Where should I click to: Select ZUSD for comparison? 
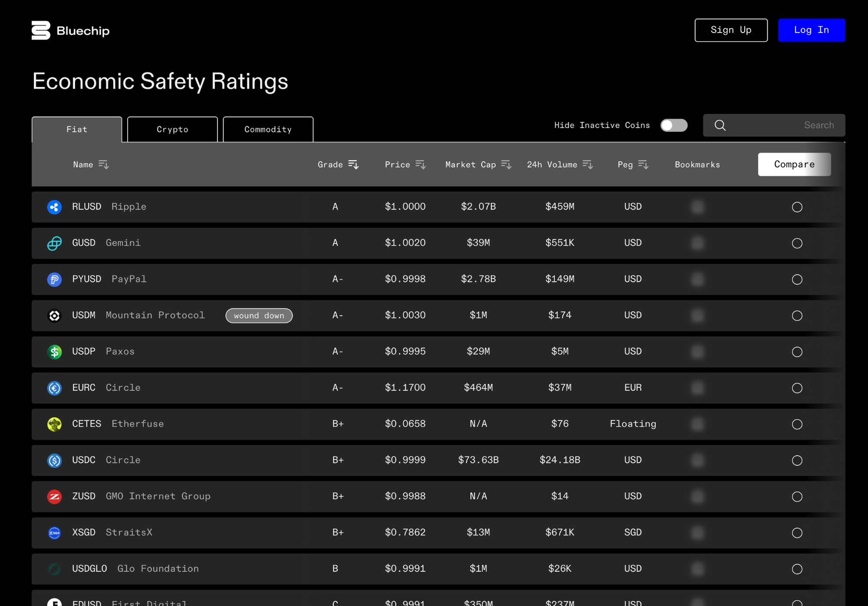[x=797, y=497]
